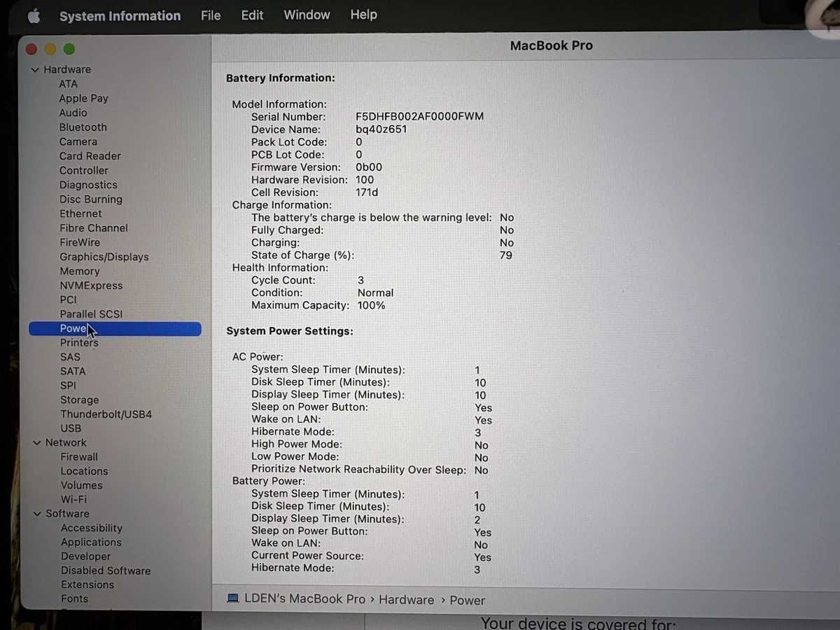Click the Firmware Version value 0b00
840x630 pixels.
[369, 167]
